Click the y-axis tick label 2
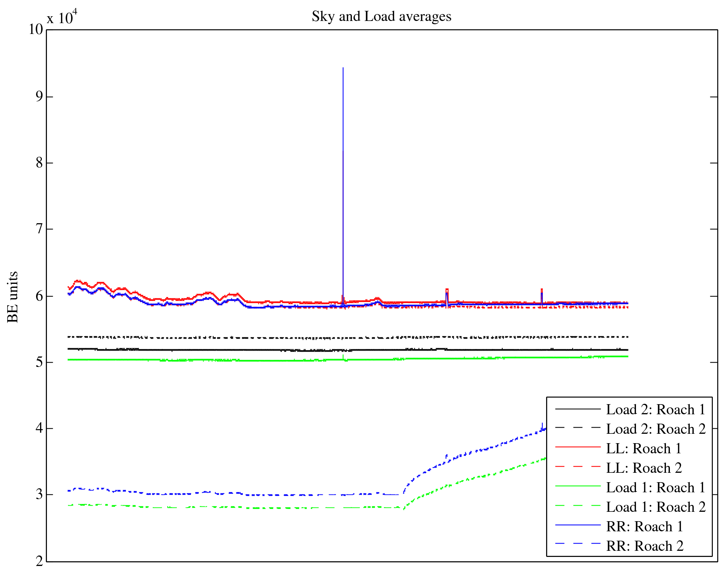728x575 pixels. pyautogui.click(x=39, y=561)
